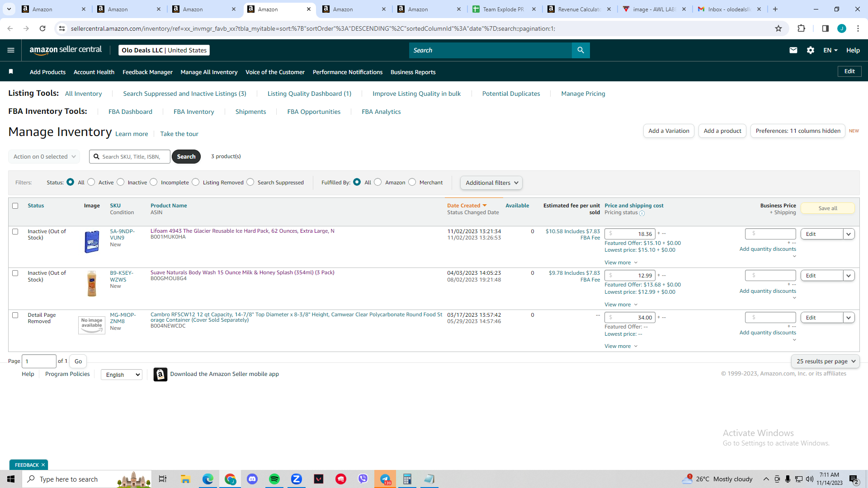Tick the select-all checkbox in table header

15,206
